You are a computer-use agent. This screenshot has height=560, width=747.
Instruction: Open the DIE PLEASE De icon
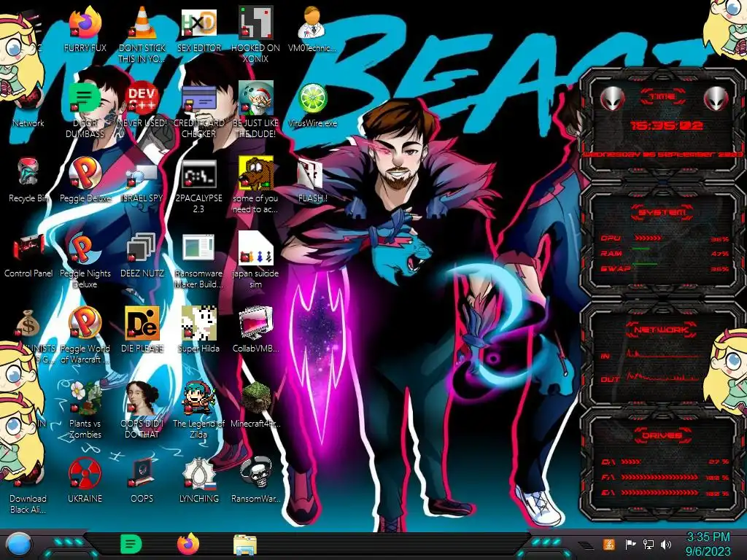point(142,323)
